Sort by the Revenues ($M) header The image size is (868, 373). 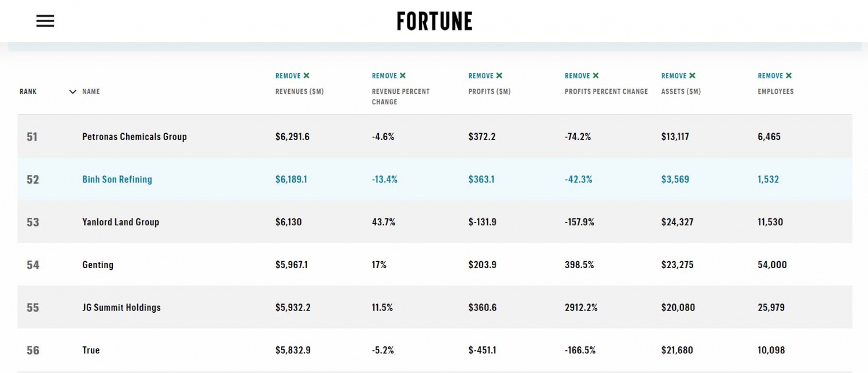(x=299, y=92)
